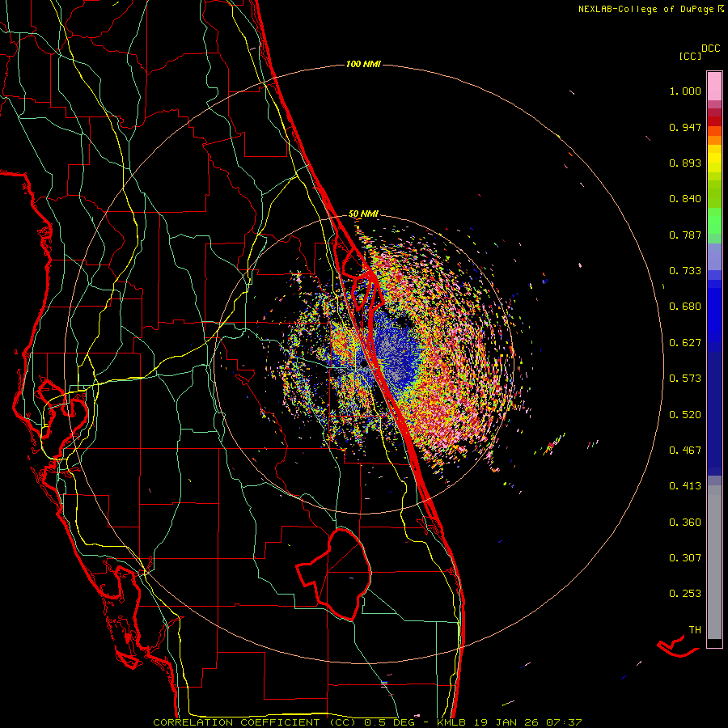Viewport: 728px width, 728px height.
Task: Click the 0.467 legend value
Action: pos(685,451)
